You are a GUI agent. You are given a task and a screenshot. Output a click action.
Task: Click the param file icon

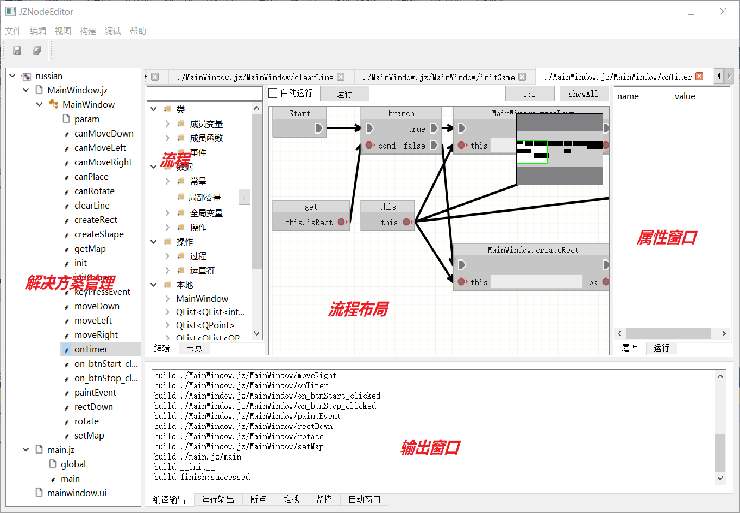pyautogui.click(x=67, y=118)
